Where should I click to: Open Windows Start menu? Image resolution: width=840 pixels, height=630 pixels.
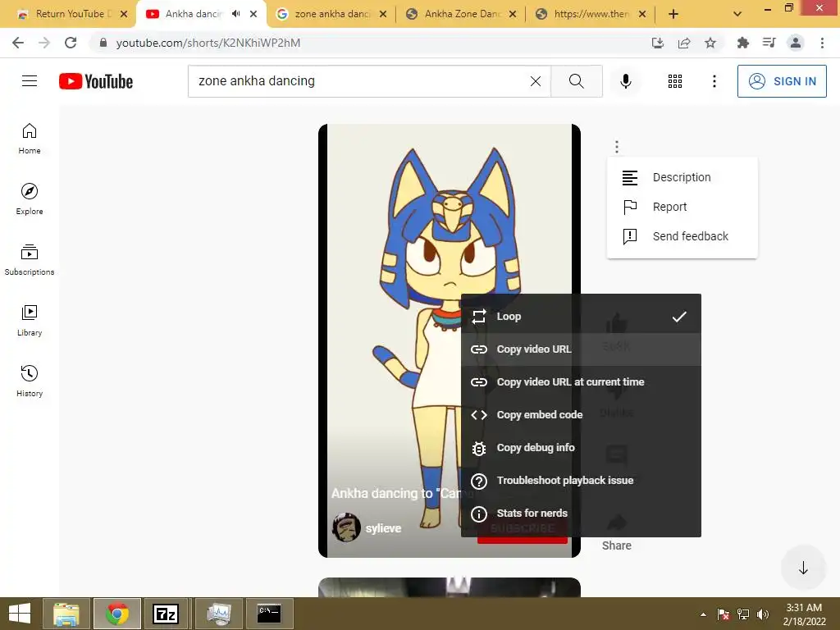point(20,614)
